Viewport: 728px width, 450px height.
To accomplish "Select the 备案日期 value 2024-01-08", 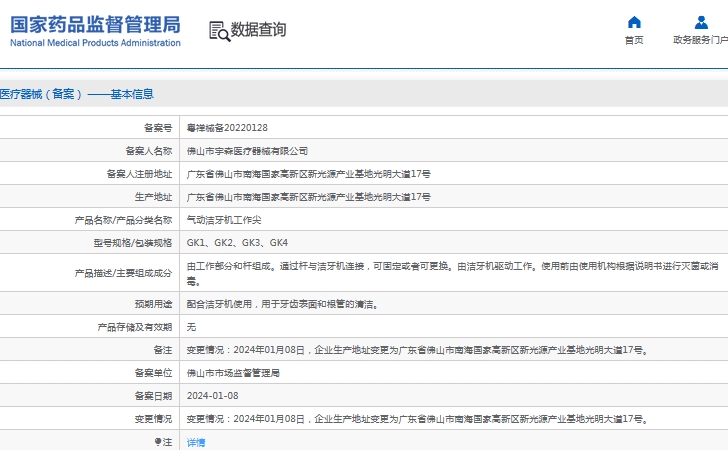I will (213, 396).
